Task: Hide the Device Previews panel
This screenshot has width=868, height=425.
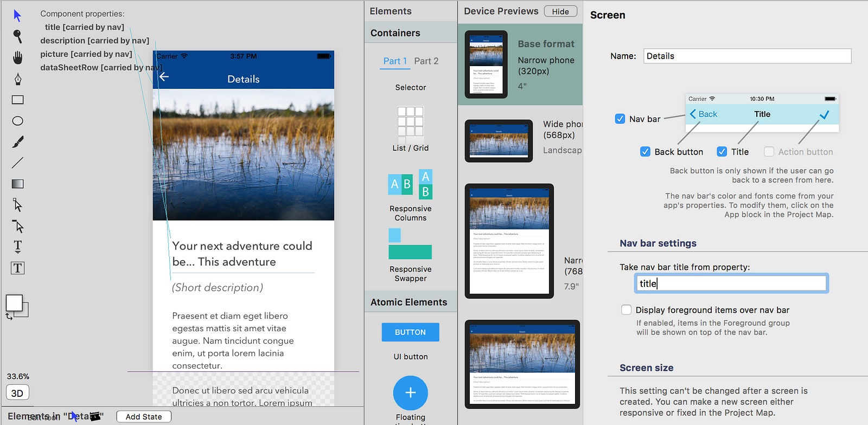Action: 560,11
